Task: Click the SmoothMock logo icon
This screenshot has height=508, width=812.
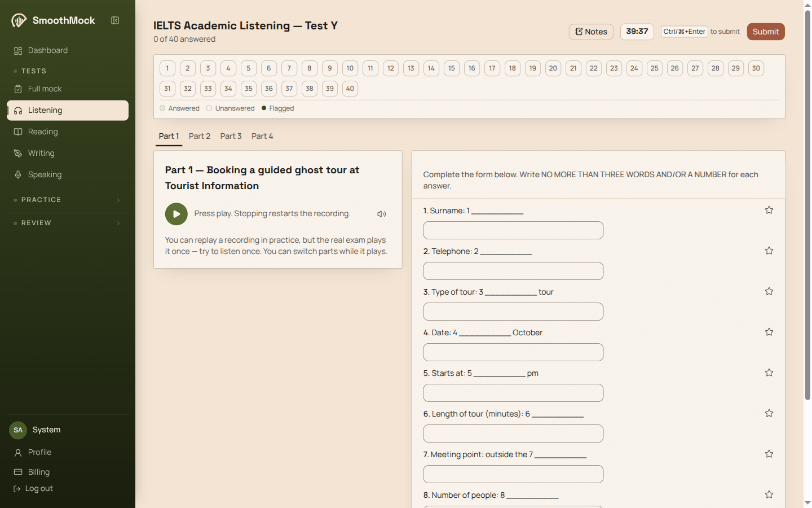Action: pyautogui.click(x=19, y=21)
